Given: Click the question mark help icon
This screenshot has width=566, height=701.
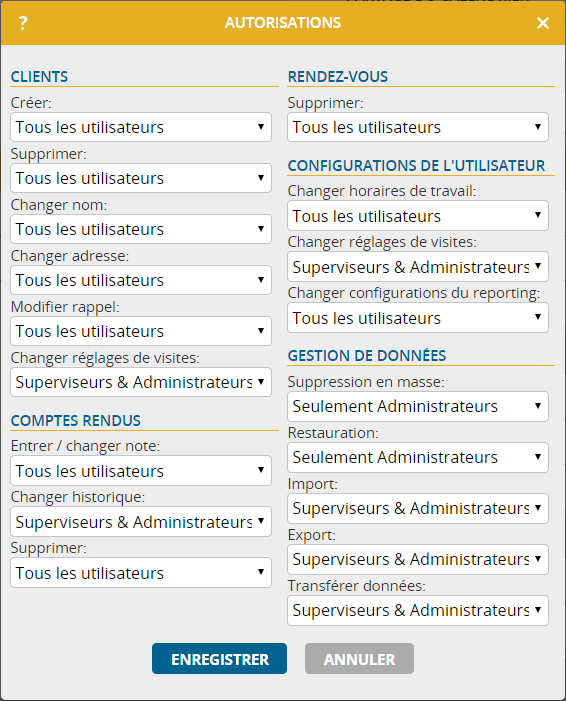Looking at the screenshot, I should click(x=23, y=23).
